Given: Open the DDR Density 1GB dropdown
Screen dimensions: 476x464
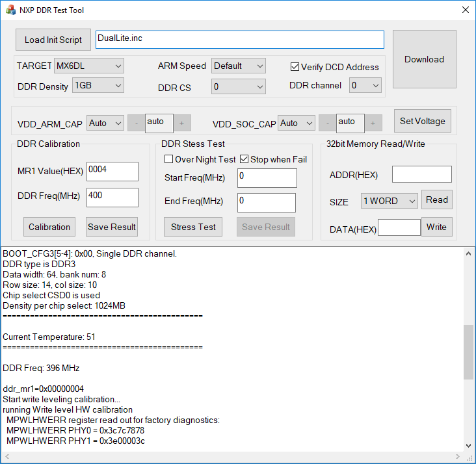Looking at the screenshot, I should click(x=98, y=86).
